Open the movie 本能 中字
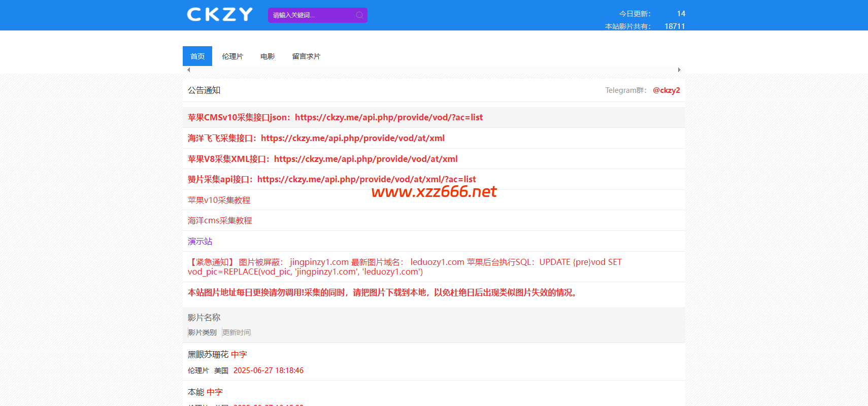This screenshot has width=868, height=406. 205,392
